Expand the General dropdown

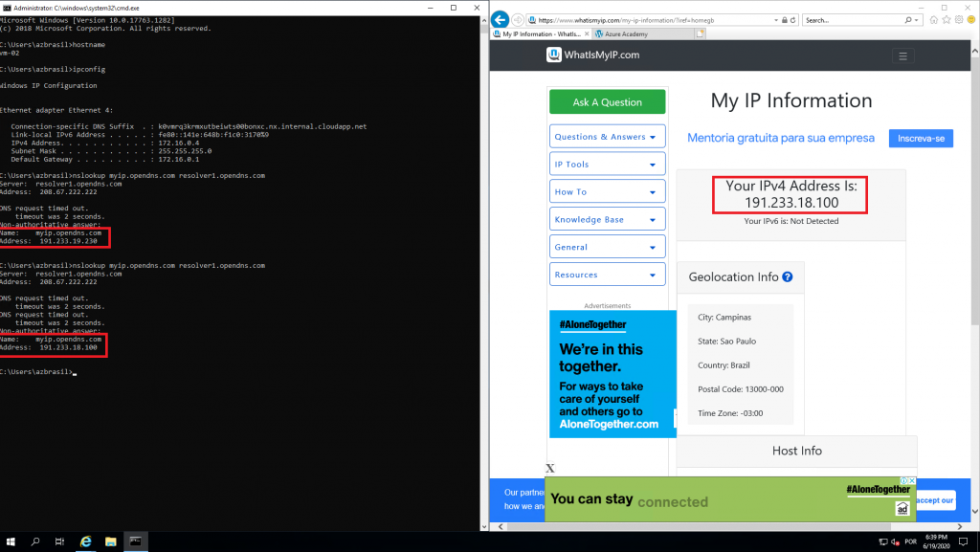[607, 247]
